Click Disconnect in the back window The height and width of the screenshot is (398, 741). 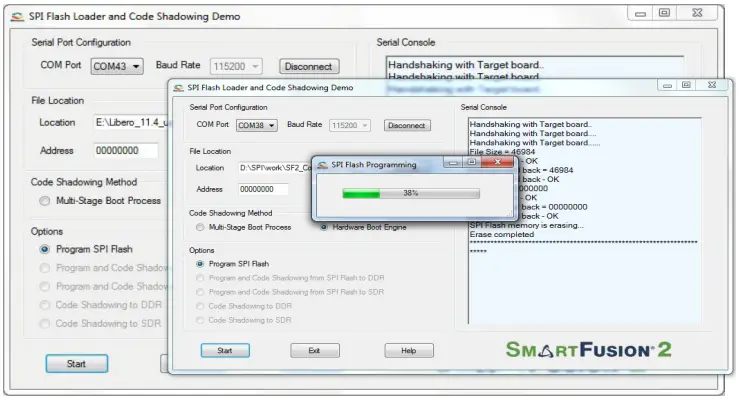(x=309, y=66)
